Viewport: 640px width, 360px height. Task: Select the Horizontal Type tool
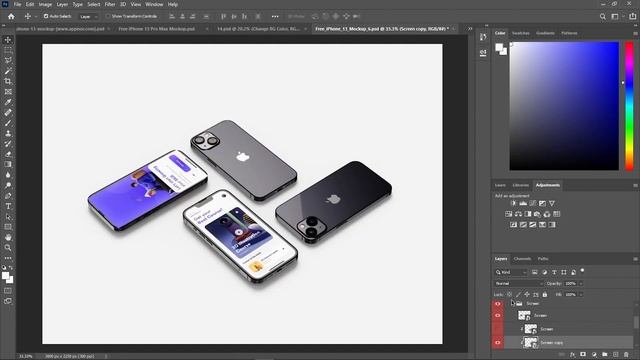[x=8, y=206]
